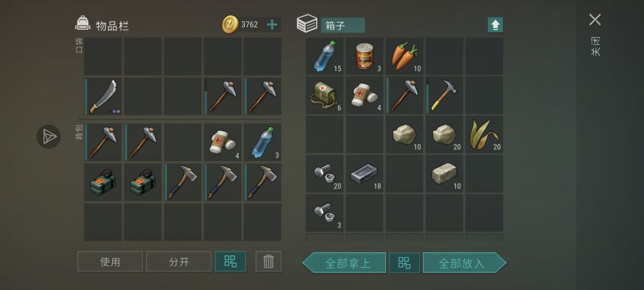Click the stone brick stack of 10

click(444, 174)
